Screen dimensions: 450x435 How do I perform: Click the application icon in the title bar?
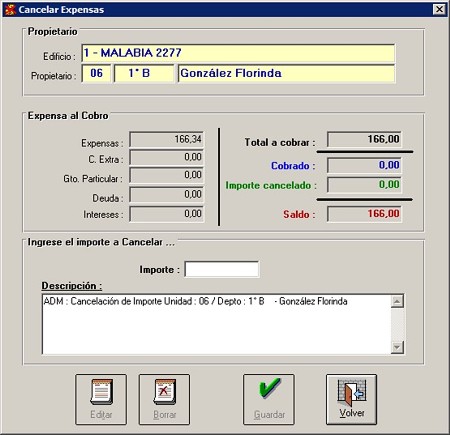point(10,10)
